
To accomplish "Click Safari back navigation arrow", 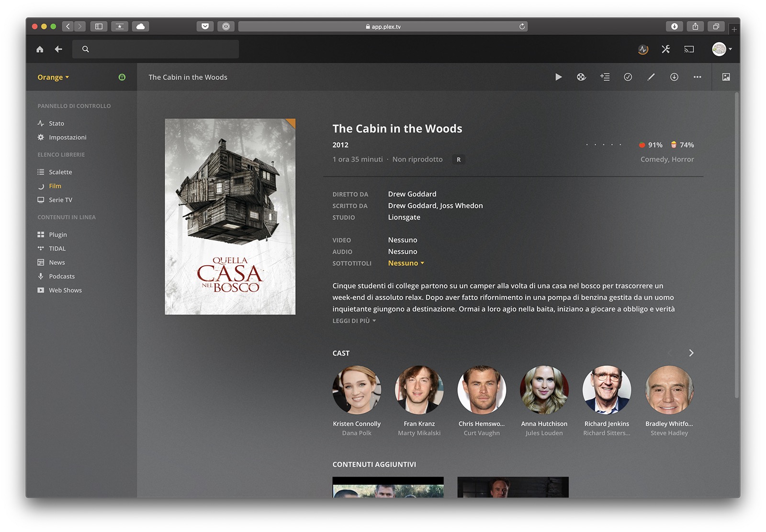I will coord(68,26).
